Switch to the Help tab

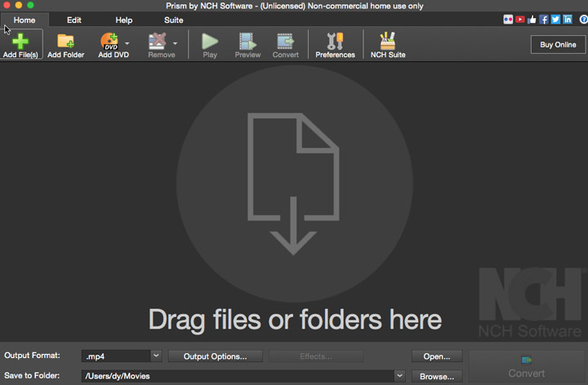coord(124,20)
